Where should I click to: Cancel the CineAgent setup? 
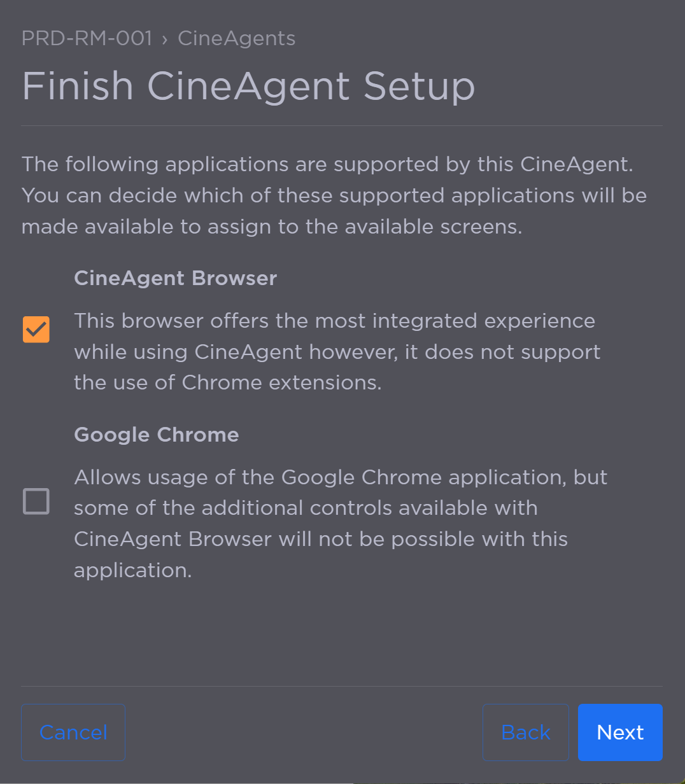[73, 732]
